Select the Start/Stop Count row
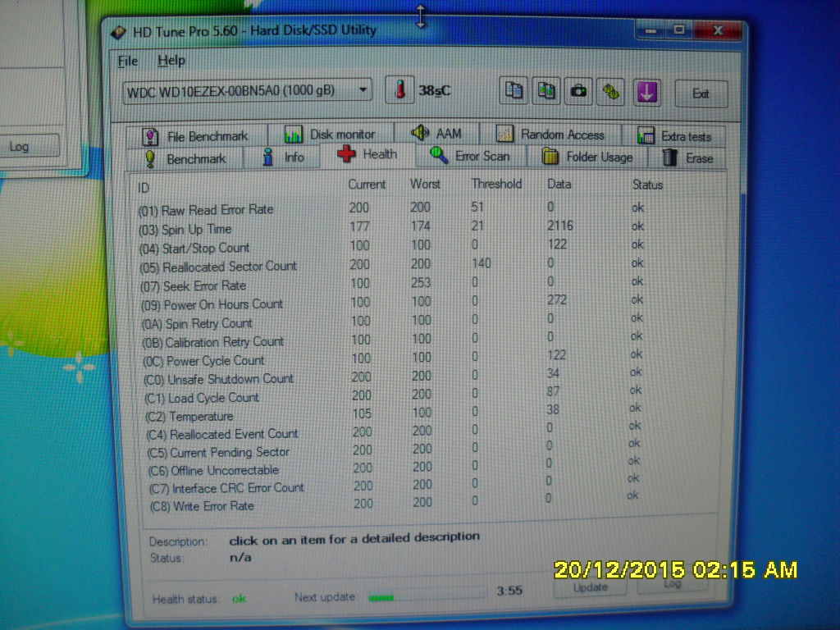Screen dimensions: 840x630 (x=391, y=246)
